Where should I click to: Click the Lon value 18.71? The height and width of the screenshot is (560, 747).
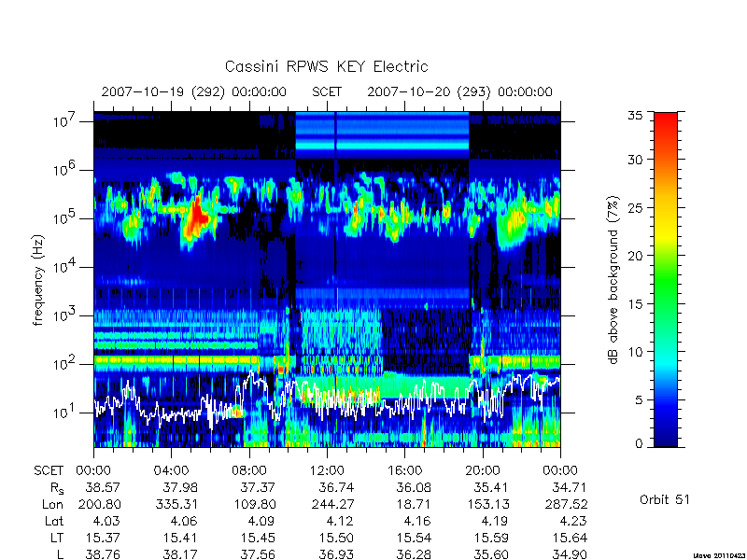(414, 504)
